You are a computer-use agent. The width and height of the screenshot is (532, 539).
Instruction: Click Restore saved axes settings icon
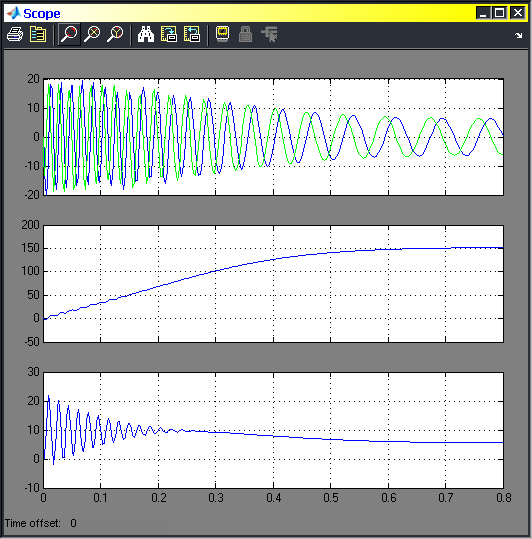click(x=192, y=34)
